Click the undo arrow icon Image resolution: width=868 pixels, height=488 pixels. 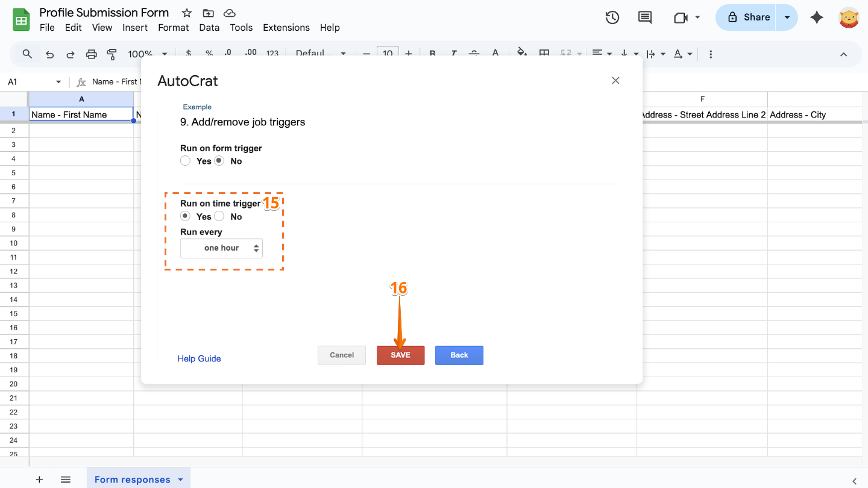[50, 54]
